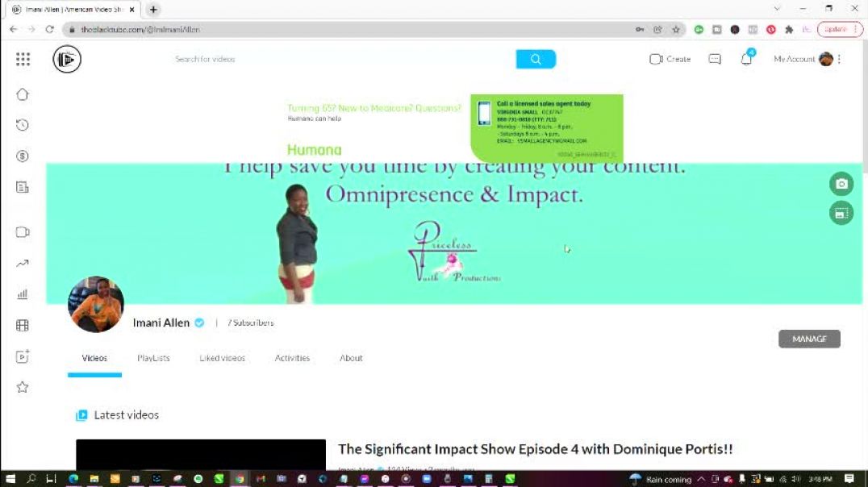Click the analytics bar chart sidebar icon
This screenshot has width=868, height=487.
tap(22, 293)
